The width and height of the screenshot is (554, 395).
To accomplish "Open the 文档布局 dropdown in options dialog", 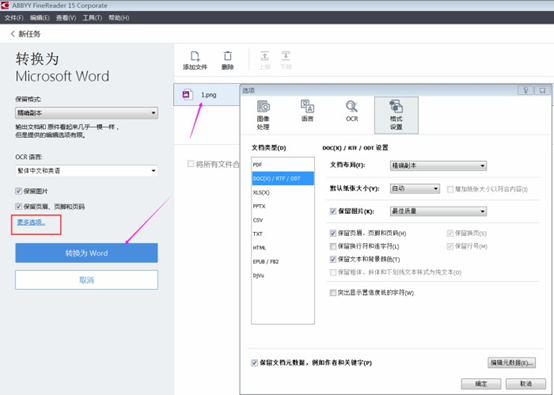I will (x=438, y=166).
